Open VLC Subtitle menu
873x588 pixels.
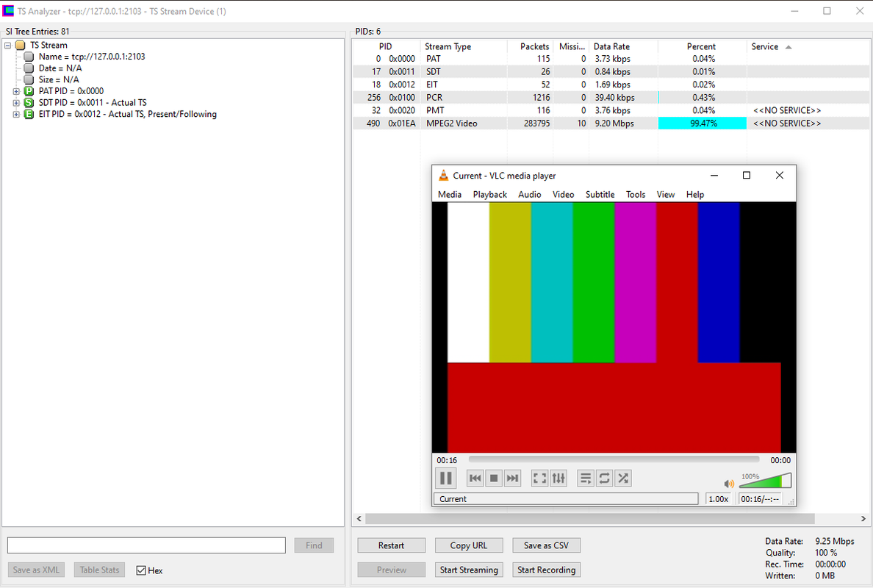tap(600, 194)
